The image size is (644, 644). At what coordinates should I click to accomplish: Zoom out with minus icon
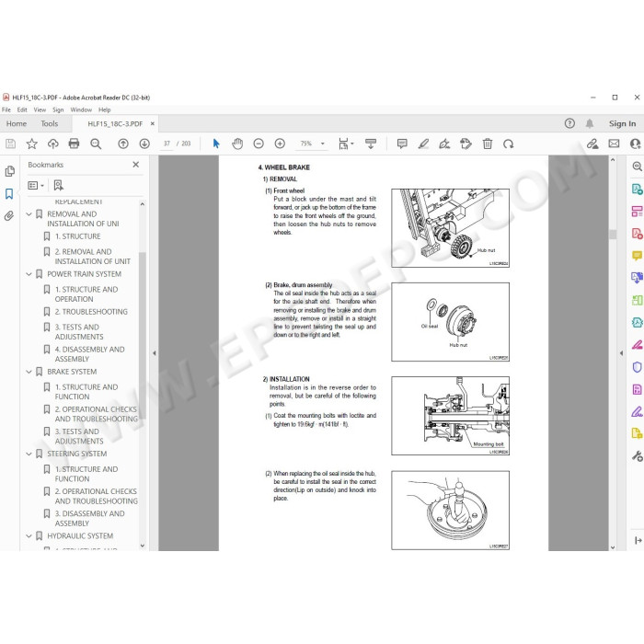[259, 144]
